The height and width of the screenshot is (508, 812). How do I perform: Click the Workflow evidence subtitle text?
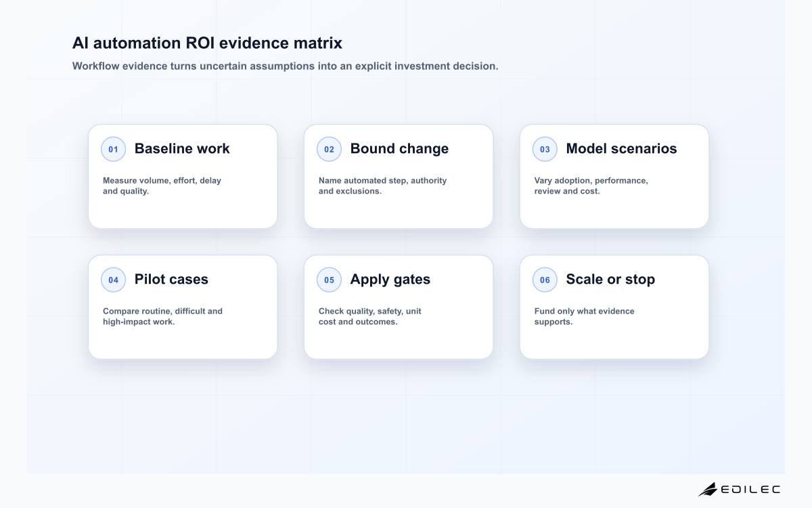click(x=285, y=66)
